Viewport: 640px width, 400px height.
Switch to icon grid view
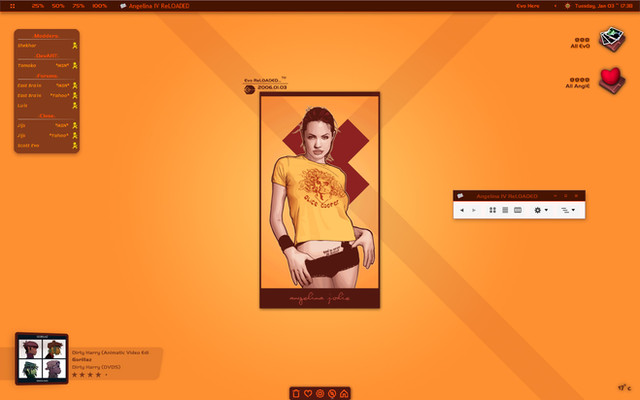click(x=493, y=210)
